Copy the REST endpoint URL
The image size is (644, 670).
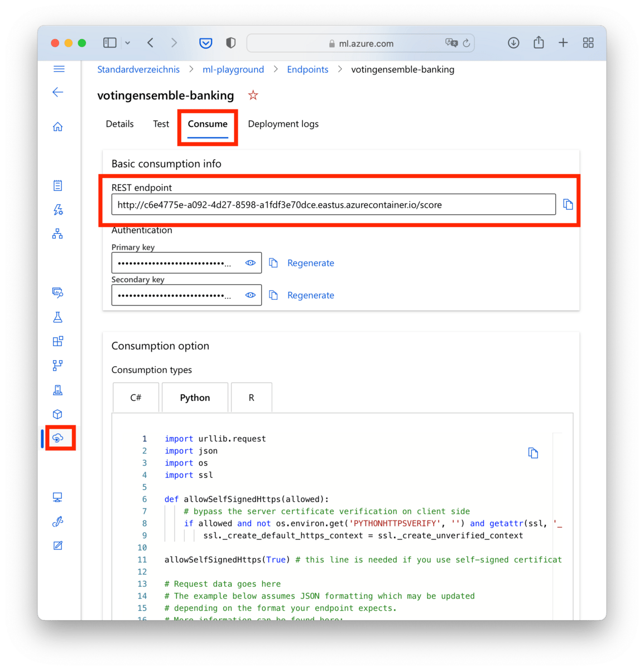tap(568, 204)
